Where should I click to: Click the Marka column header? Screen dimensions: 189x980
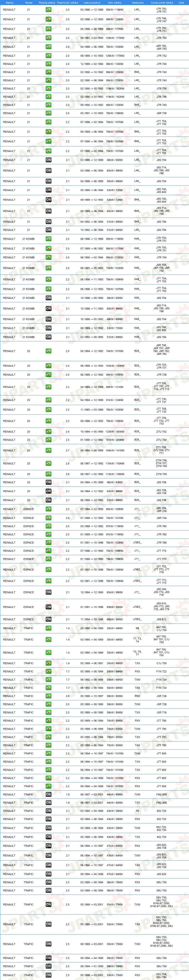9,3
